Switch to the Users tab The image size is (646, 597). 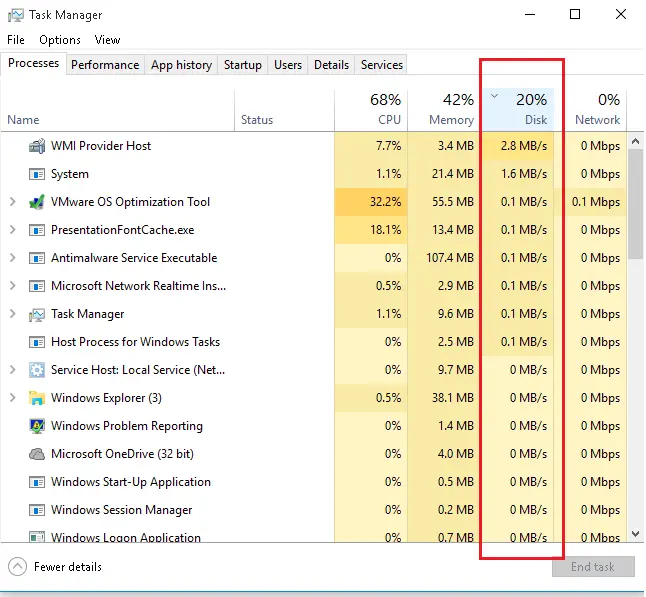pyautogui.click(x=288, y=65)
